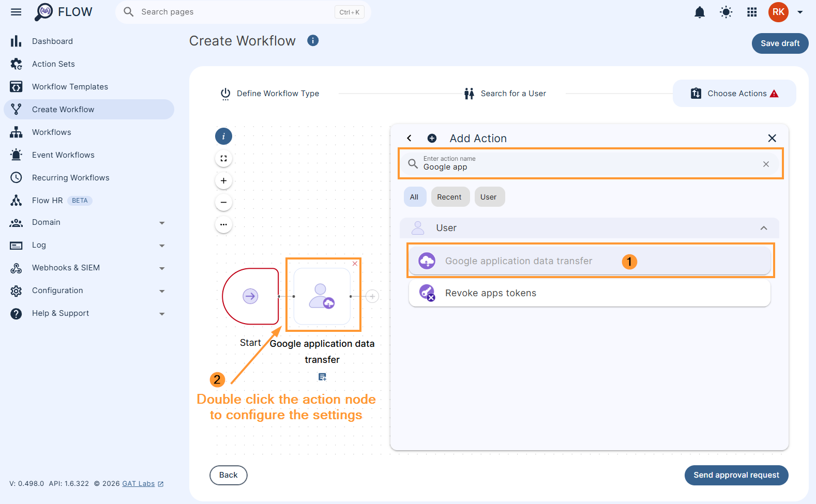Select the Choose Actions step
The image size is (816, 504).
[x=734, y=94]
